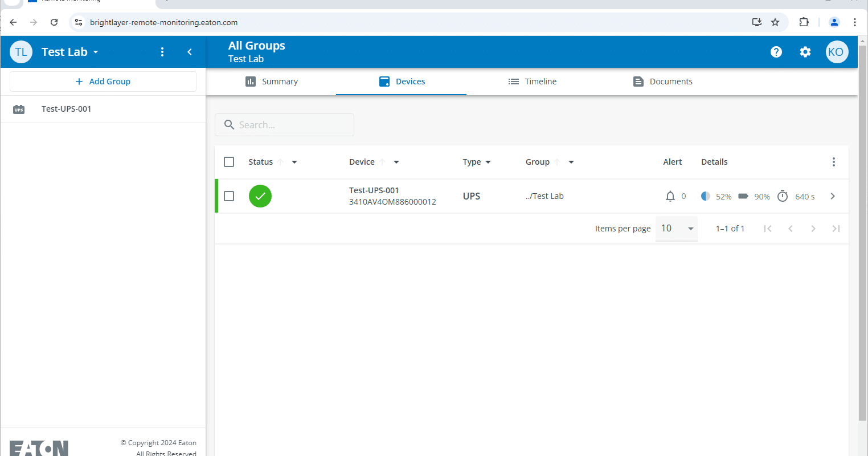Switch to the Documents tab
This screenshot has height=456, width=868.
point(662,82)
